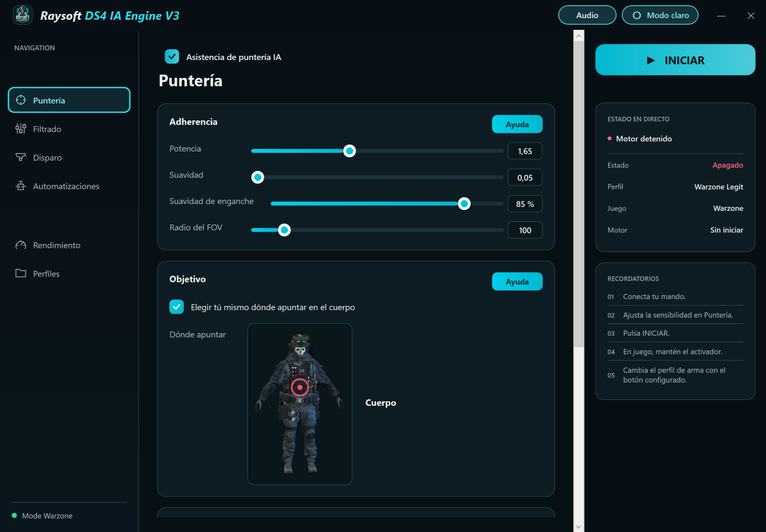Click the scrollbar down arrow

(x=579, y=527)
